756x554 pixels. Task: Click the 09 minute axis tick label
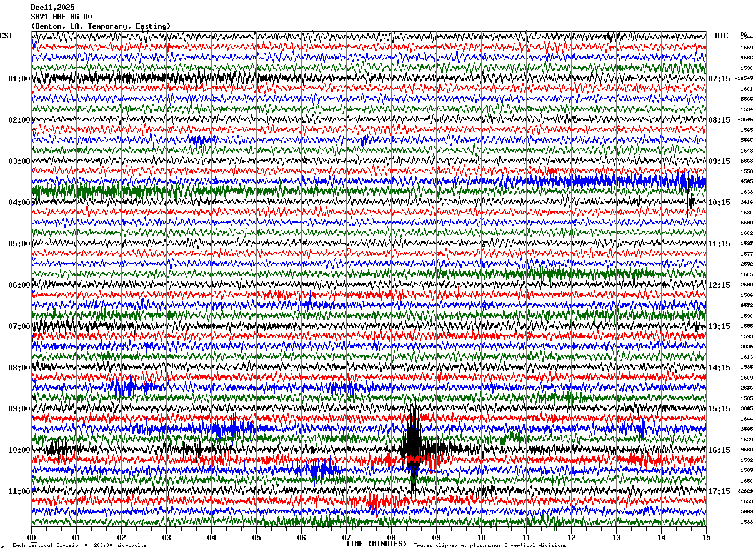coord(436,537)
